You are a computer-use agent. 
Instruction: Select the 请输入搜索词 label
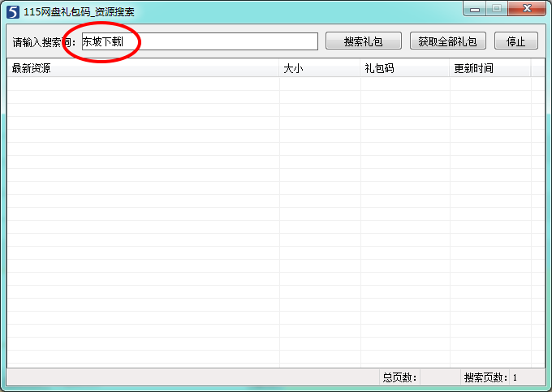(44, 42)
